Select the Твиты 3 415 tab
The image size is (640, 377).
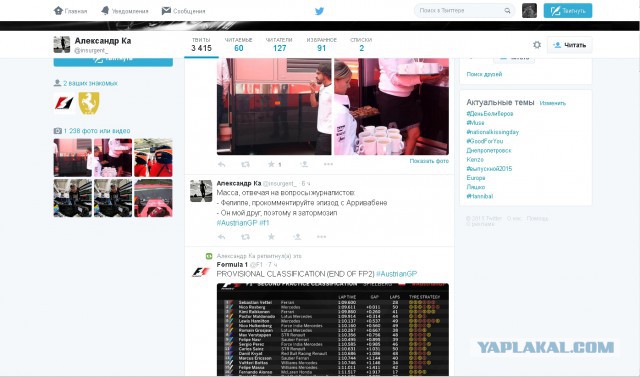tap(201, 44)
